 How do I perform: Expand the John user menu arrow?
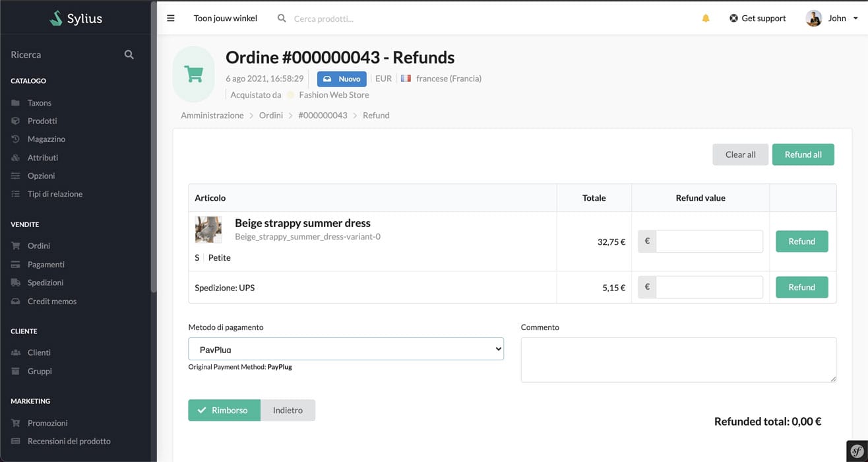pos(856,18)
